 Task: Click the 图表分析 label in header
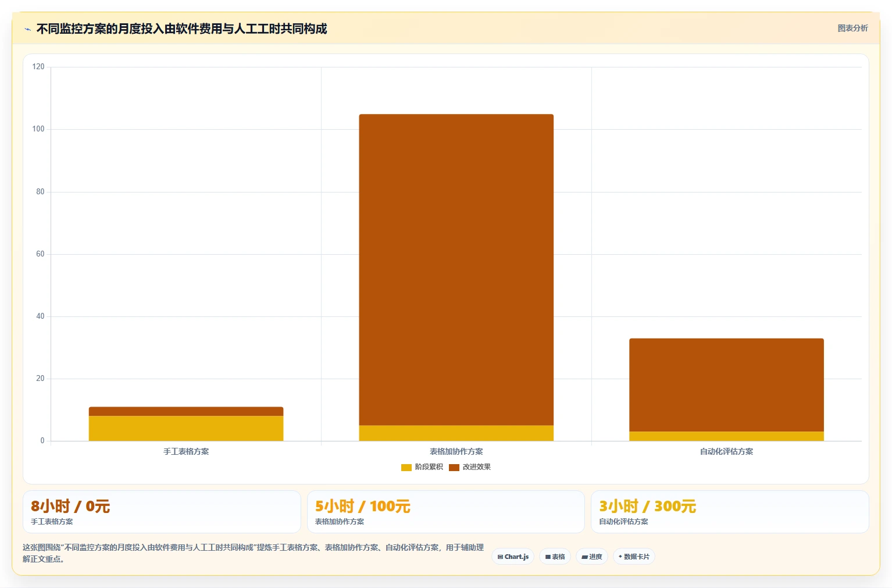[852, 28]
